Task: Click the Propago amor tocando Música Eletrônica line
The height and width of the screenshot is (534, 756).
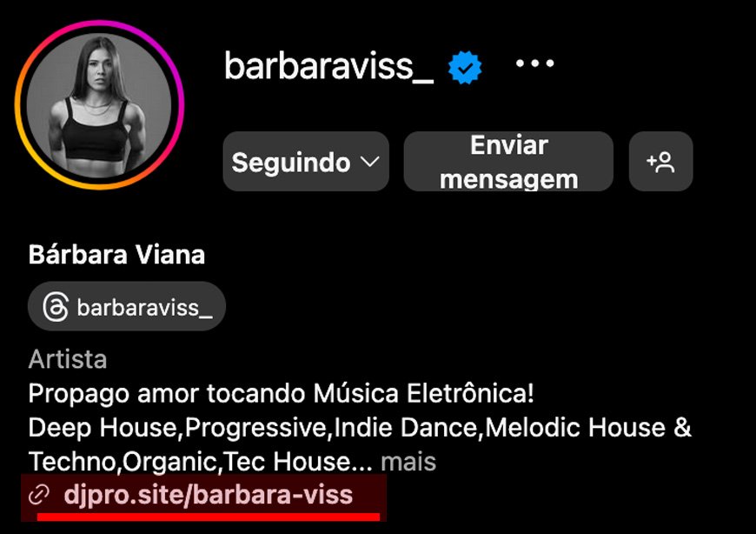Action: (281, 394)
